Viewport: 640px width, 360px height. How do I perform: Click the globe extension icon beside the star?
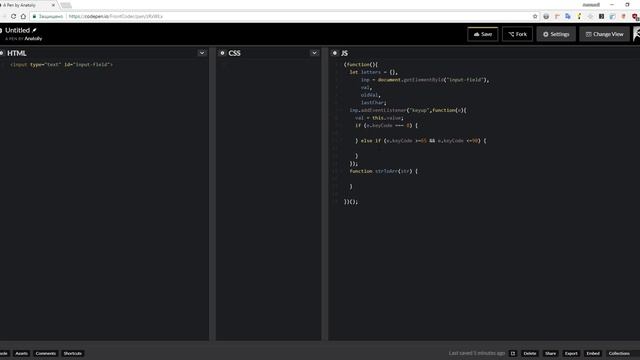[x=546, y=16]
